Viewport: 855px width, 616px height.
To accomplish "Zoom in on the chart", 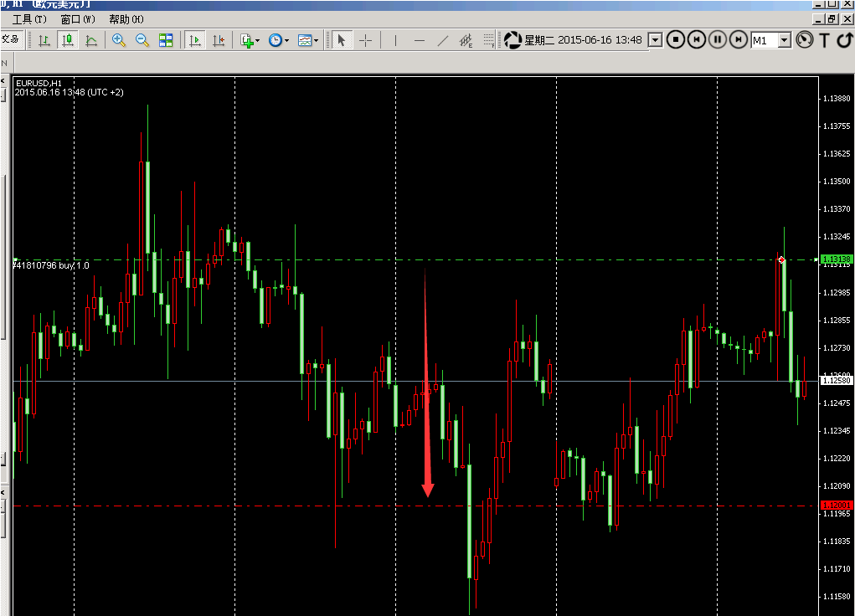I will coord(119,40).
